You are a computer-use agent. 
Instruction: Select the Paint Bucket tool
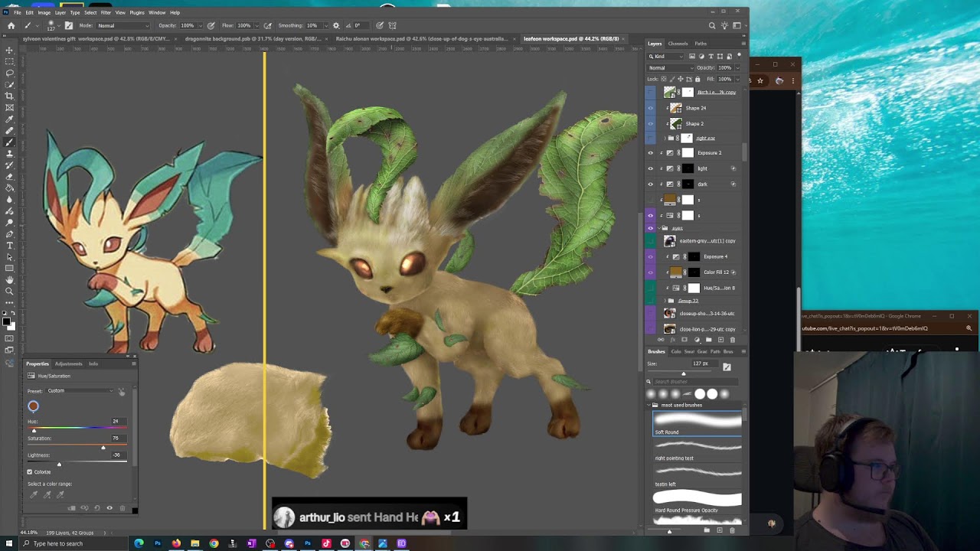[x=9, y=187]
